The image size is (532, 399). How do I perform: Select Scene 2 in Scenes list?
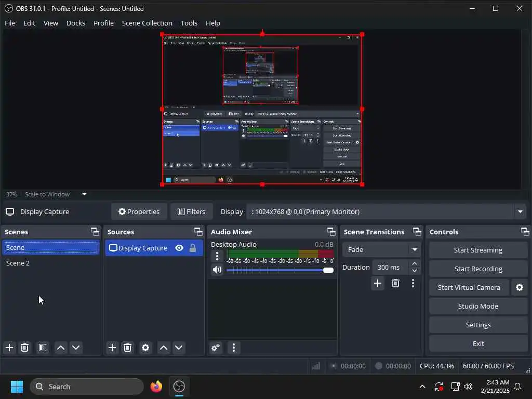tap(51, 263)
